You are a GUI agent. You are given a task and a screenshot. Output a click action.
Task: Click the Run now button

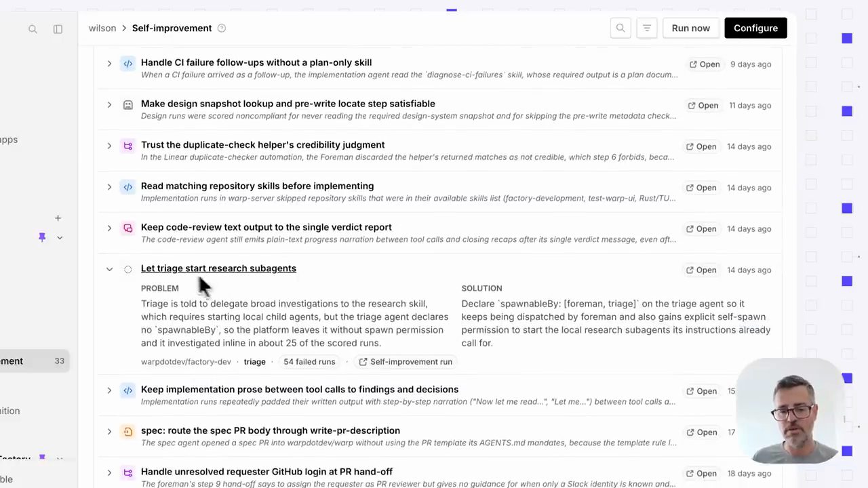(x=691, y=28)
